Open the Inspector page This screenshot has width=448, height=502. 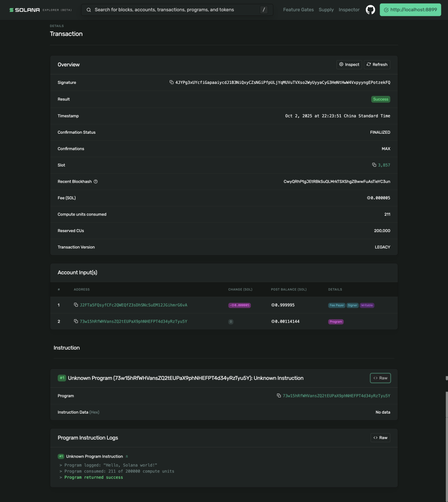(x=349, y=10)
